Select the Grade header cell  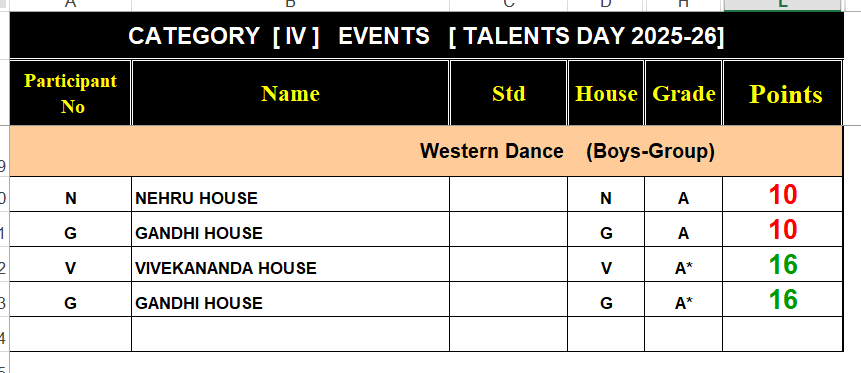(684, 93)
